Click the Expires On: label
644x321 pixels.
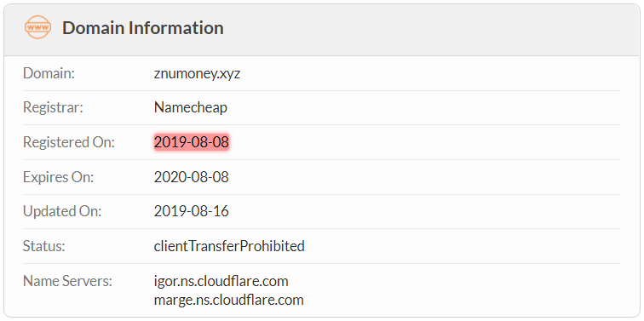click(58, 177)
